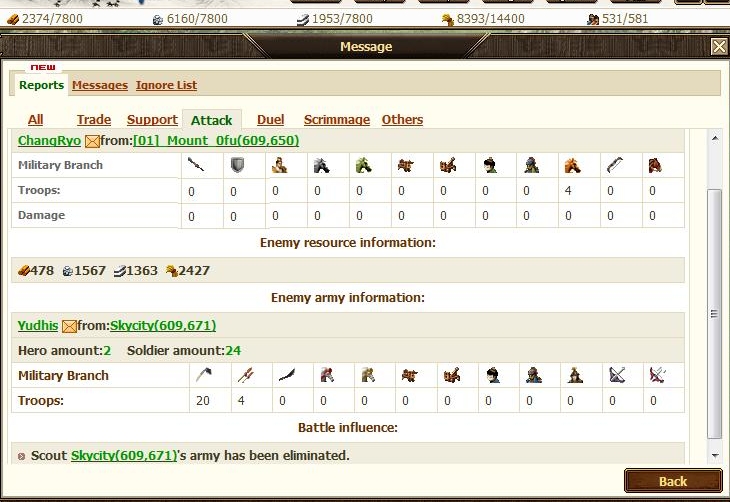Click the scythe icon above troops 20
This screenshot has height=502, width=730.
203,375
